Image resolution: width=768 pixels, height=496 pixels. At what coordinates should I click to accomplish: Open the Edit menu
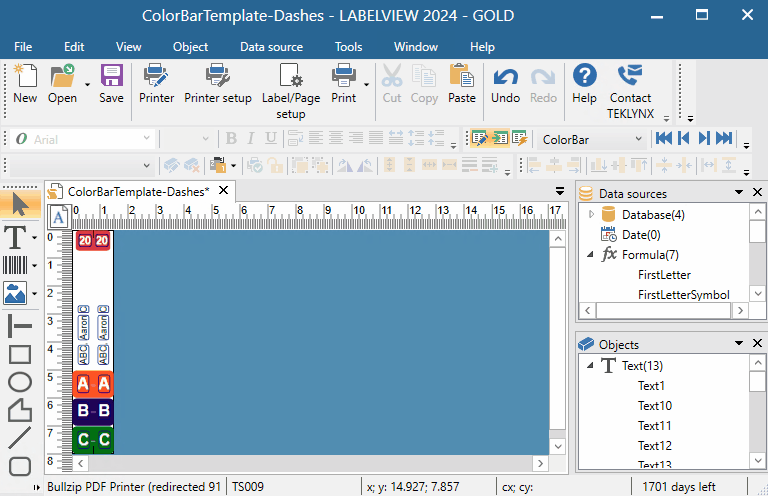(x=74, y=47)
